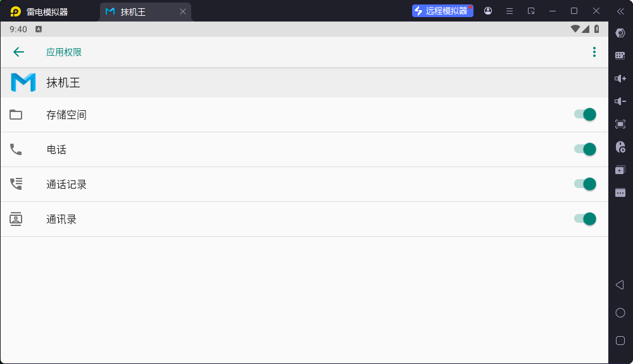Open LDPlayer settings hexagon icon

[620, 33]
